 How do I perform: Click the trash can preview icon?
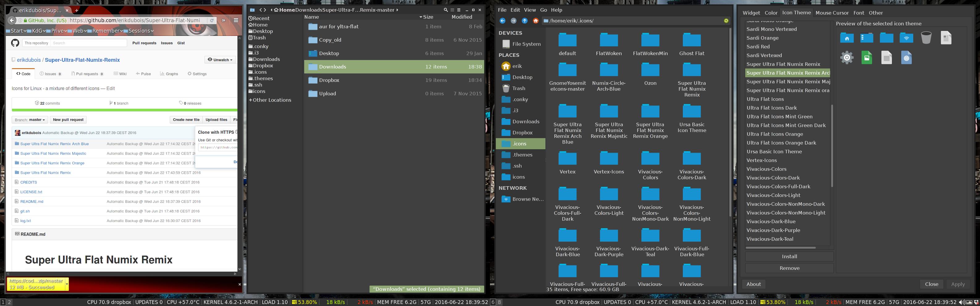[926, 38]
